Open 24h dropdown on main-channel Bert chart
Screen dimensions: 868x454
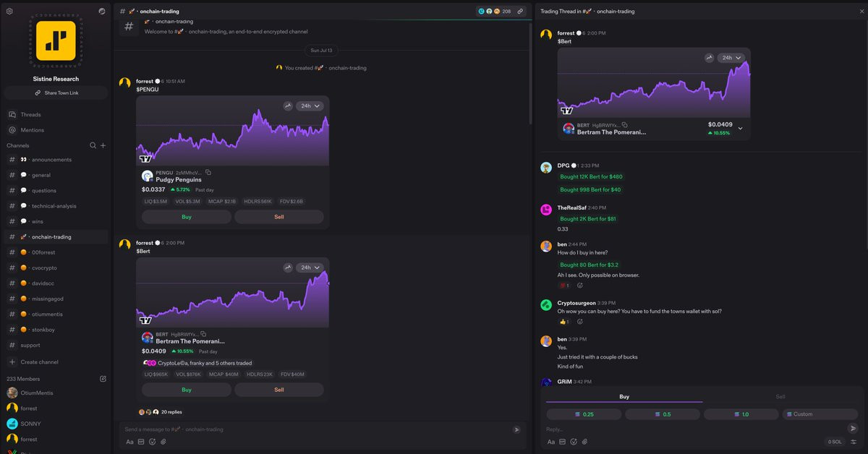point(310,267)
